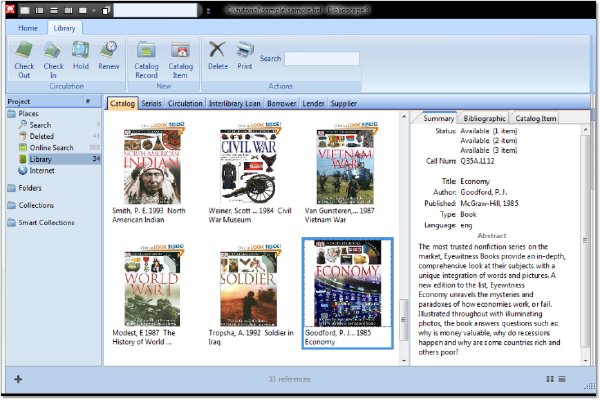Open the Circulation tab
600x400 pixels.
[185, 103]
